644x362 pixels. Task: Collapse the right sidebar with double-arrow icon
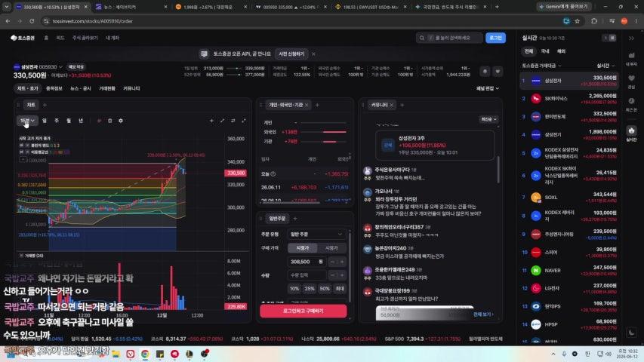click(x=631, y=38)
